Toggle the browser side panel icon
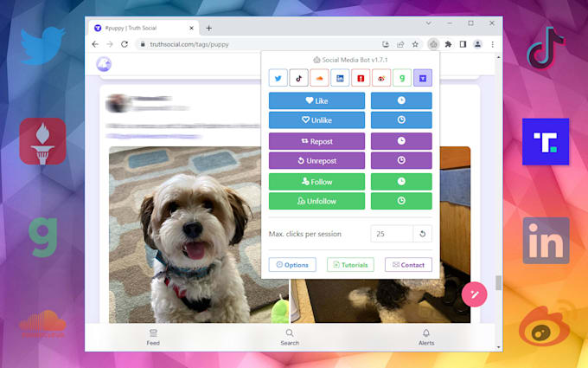 (x=463, y=44)
